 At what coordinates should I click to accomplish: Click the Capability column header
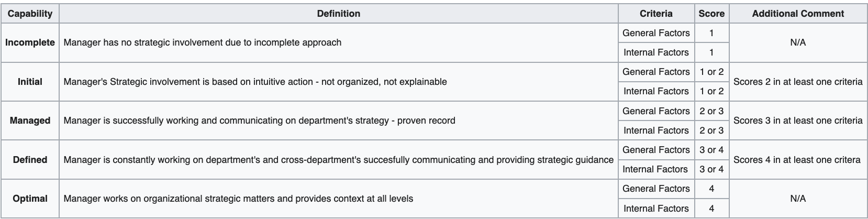click(30, 14)
